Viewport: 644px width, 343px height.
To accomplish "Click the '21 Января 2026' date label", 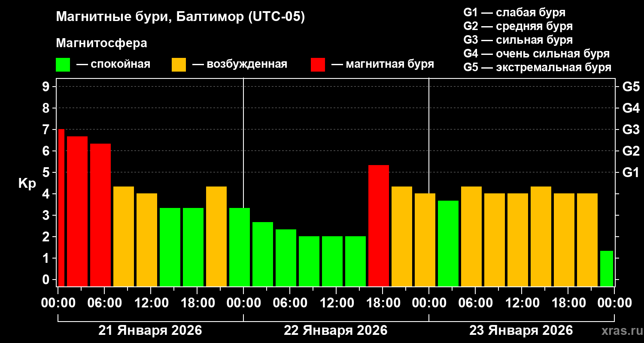I will 150,331.
